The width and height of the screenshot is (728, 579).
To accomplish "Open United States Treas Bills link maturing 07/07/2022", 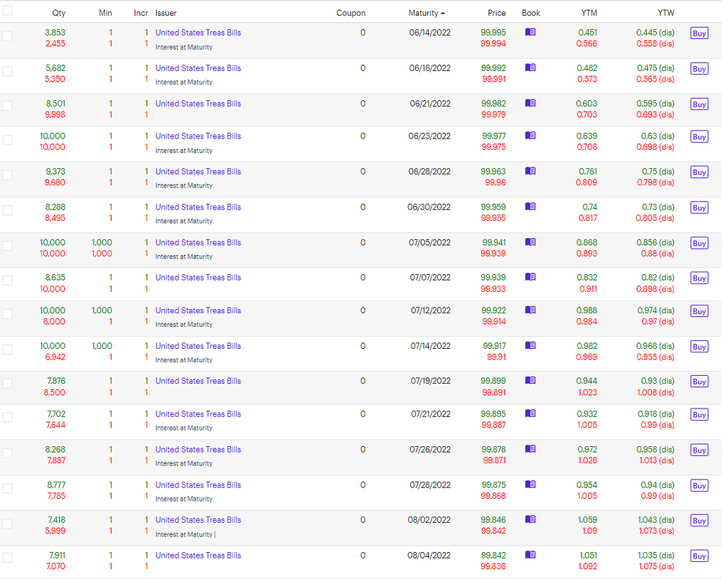I will tap(198, 278).
